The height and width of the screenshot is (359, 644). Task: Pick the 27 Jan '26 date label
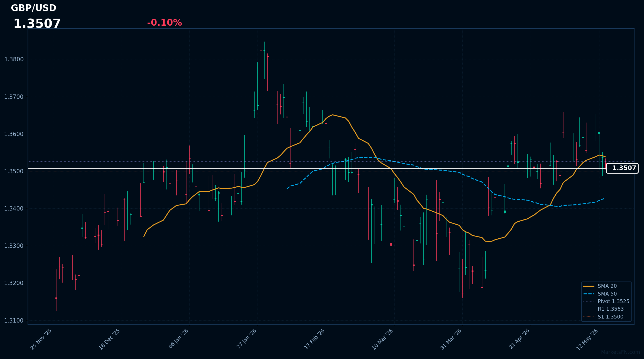tap(246, 339)
